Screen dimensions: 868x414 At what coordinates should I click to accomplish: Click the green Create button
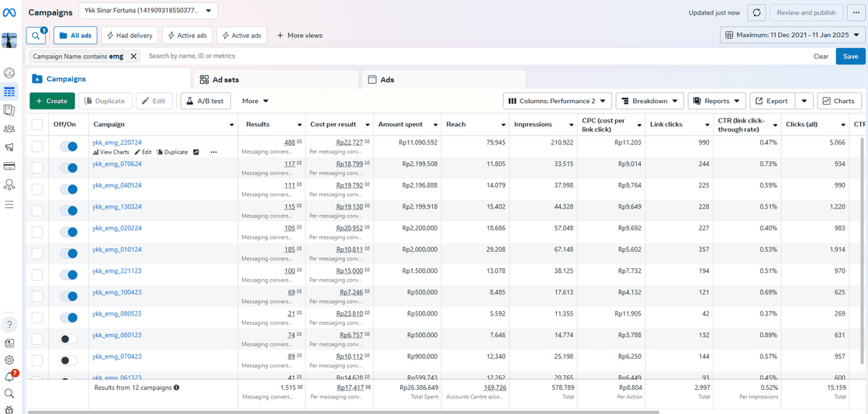52,102
